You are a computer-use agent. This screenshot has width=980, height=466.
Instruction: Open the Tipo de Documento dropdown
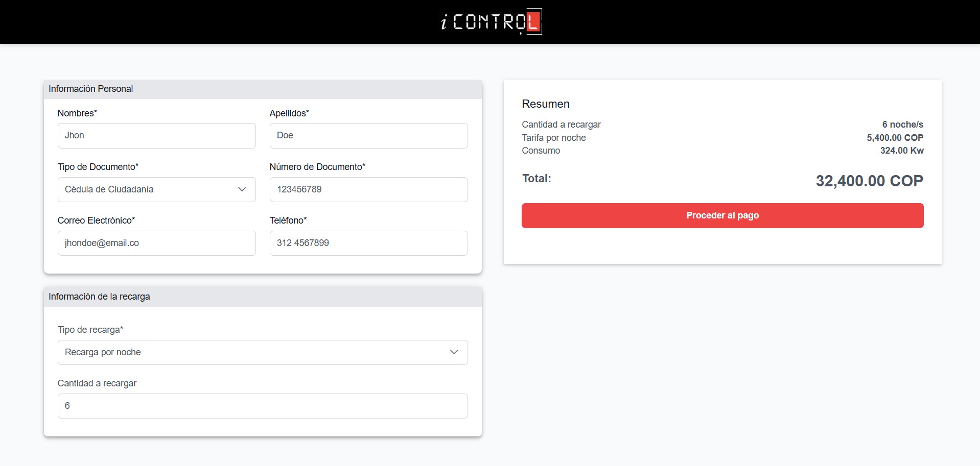pyautogui.click(x=156, y=189)
